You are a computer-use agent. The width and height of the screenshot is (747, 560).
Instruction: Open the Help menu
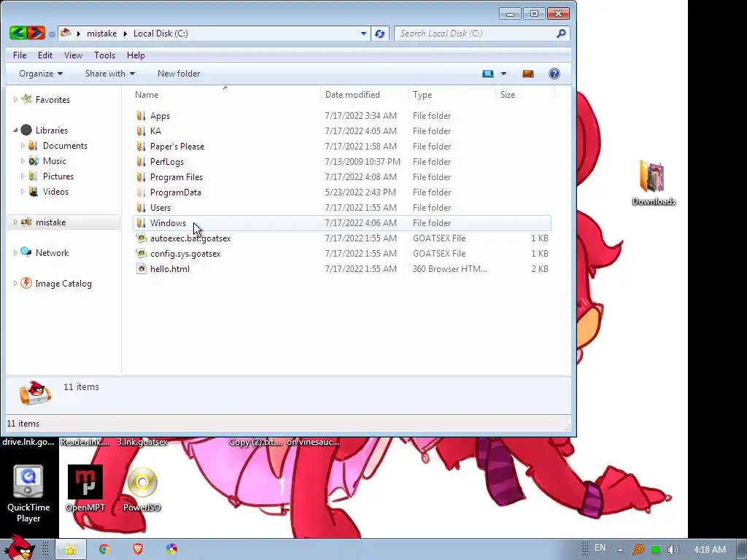click(136, 55)
